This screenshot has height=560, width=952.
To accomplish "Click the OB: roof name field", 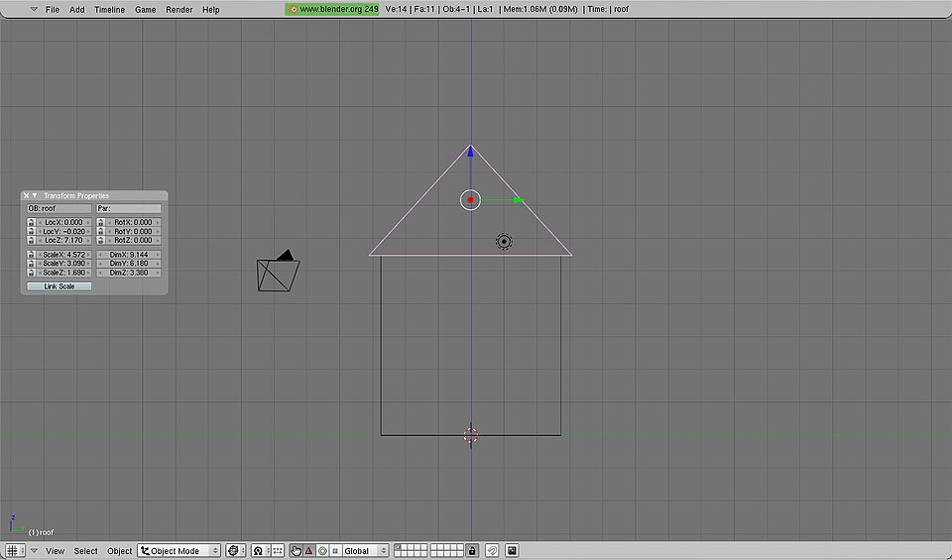I will coord(59,209).
